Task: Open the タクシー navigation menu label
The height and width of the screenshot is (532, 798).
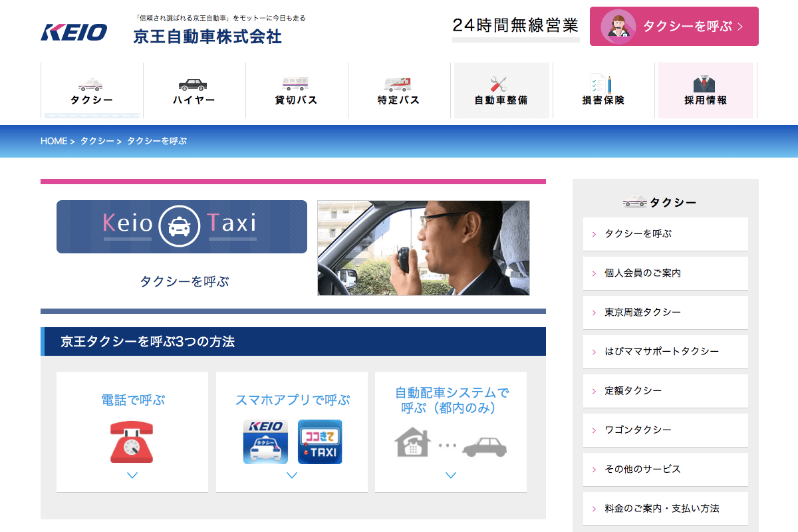Action: coord(92,100)
